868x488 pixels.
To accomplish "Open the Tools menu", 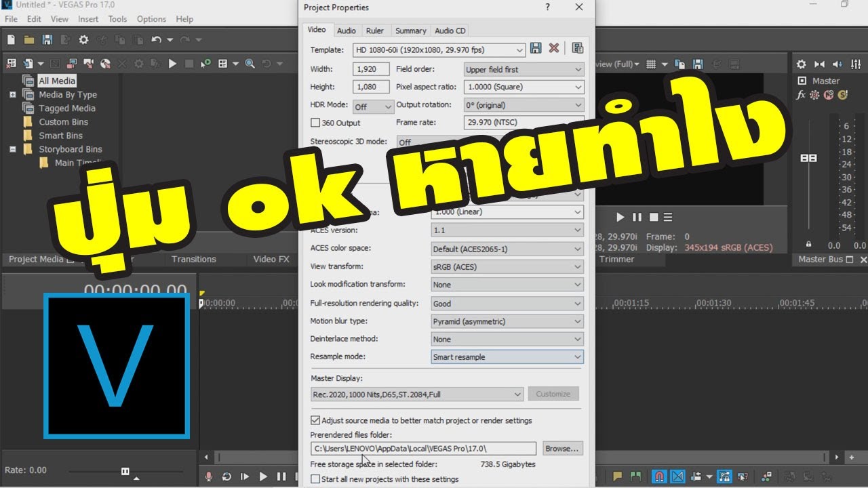I will coord(117,19).
